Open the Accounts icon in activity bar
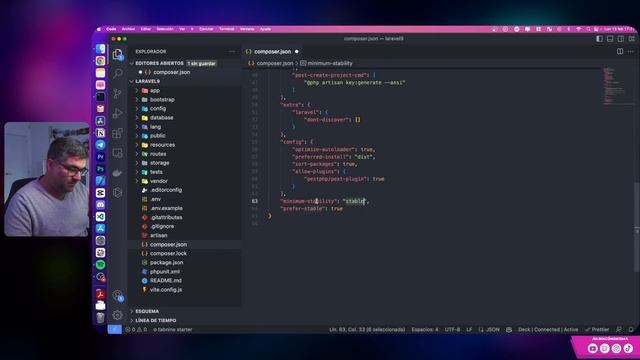 [x=118, y=295]
